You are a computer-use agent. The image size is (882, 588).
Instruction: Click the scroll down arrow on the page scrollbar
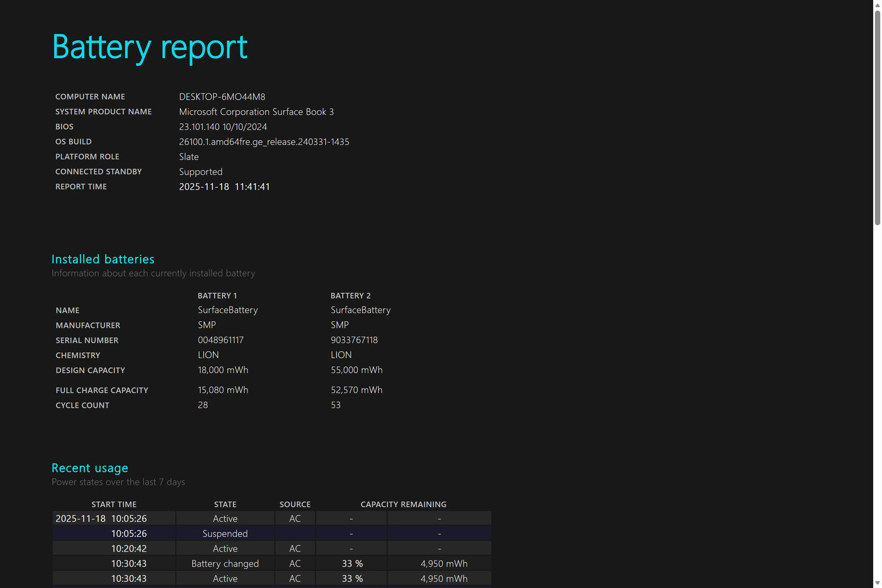click(x=877, y=582)
